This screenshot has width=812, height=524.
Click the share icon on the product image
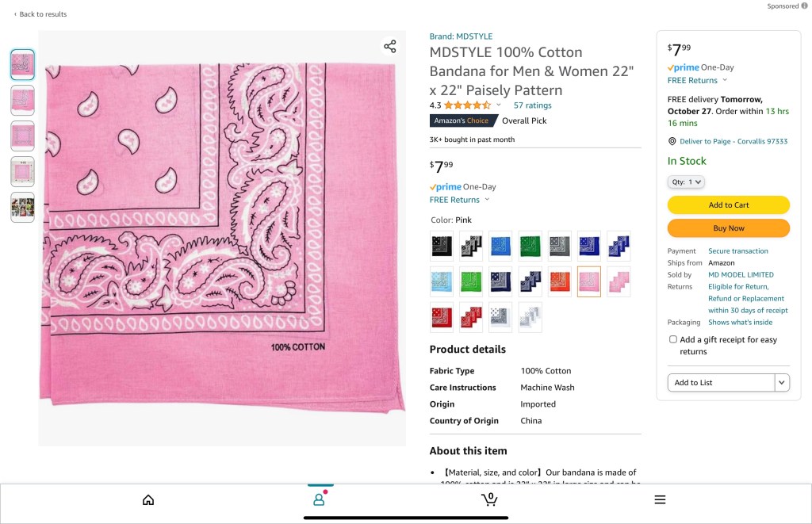click(389, 47)
